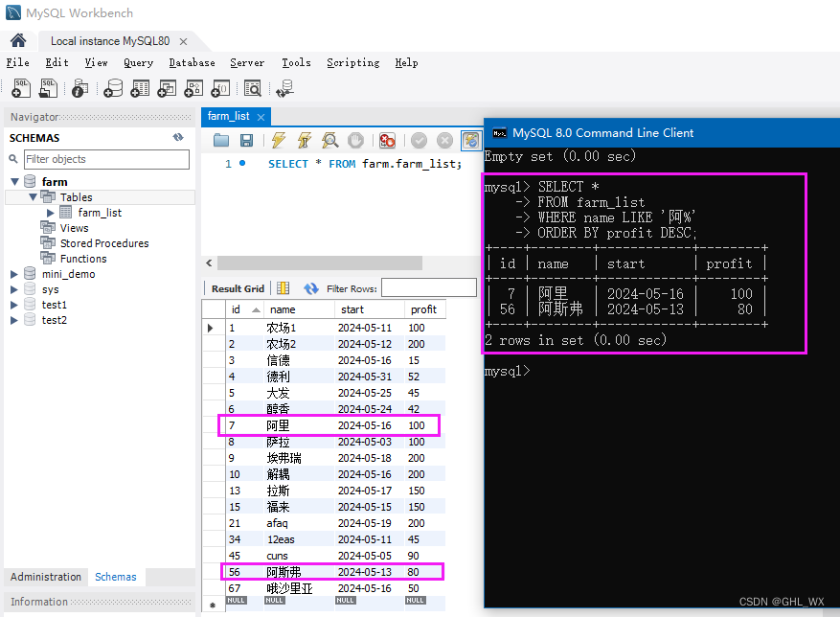Run Explain plan magnifier icon
This screenshot has height=617, width=840.
[x=330, y=141]
